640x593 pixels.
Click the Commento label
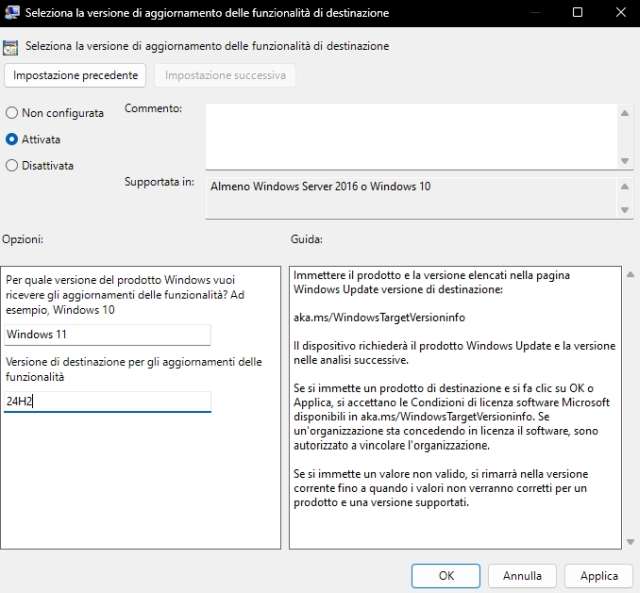153,108
